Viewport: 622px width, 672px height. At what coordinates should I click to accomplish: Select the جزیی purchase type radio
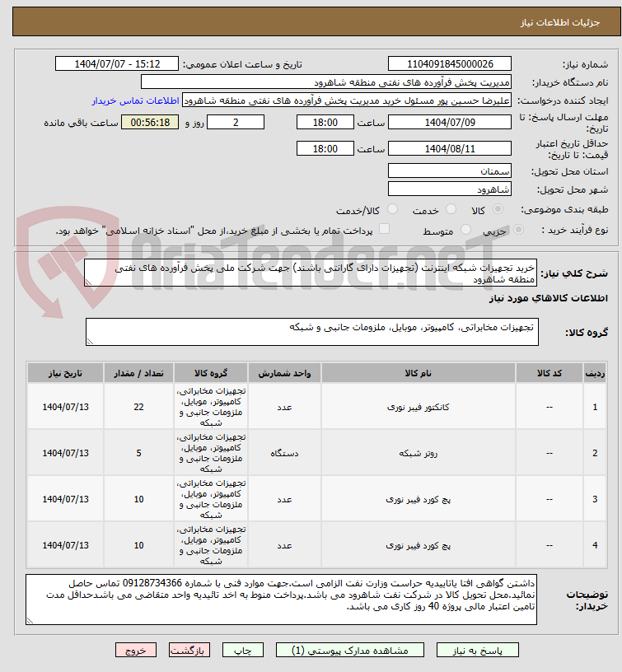pos(518,230)
